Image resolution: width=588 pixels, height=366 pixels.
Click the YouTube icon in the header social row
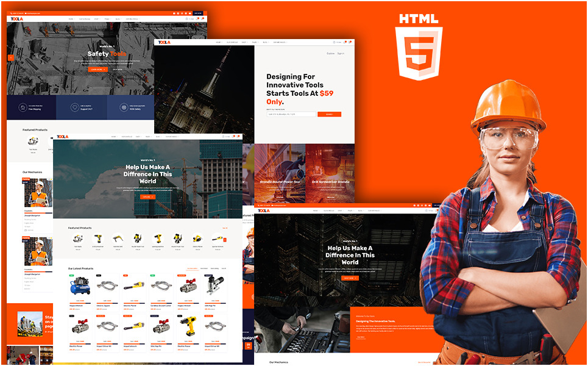190,13
